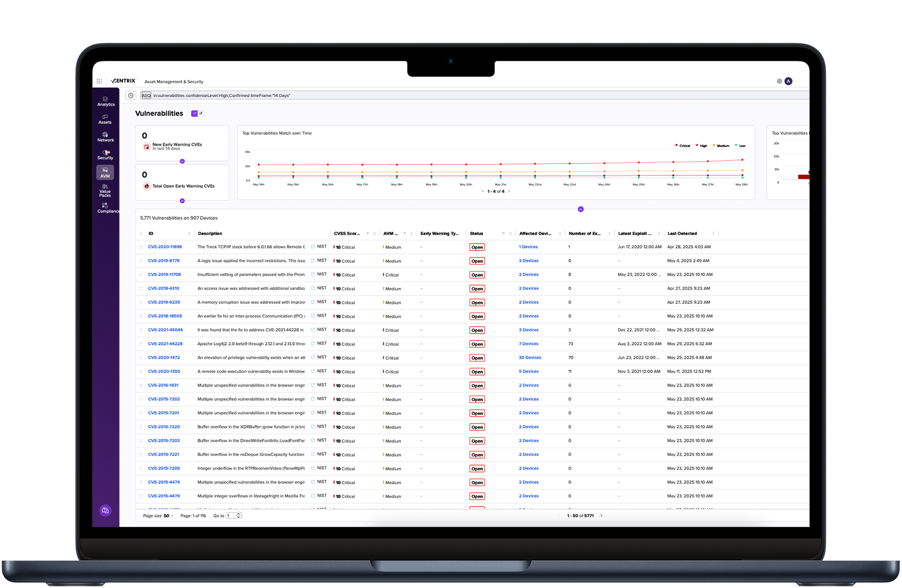Select the Value Packs menu item
The image size is (902, 588).
105,191
